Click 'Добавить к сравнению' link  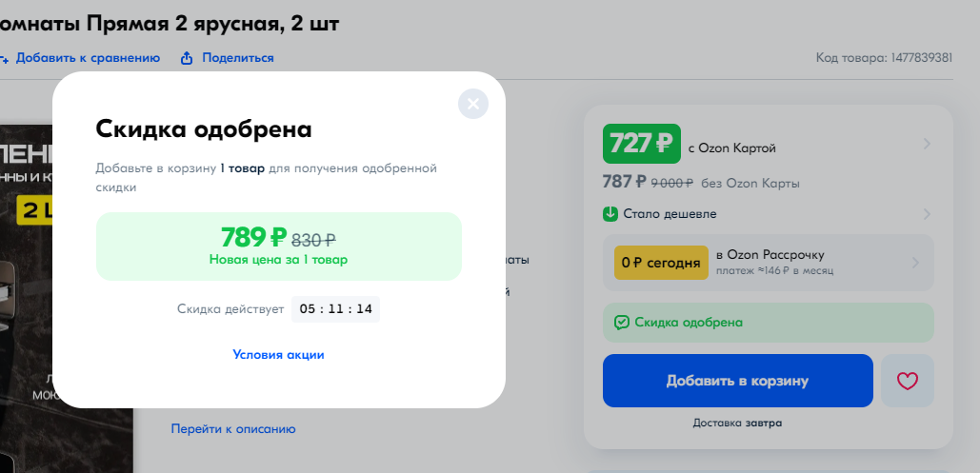pos(88,58)
